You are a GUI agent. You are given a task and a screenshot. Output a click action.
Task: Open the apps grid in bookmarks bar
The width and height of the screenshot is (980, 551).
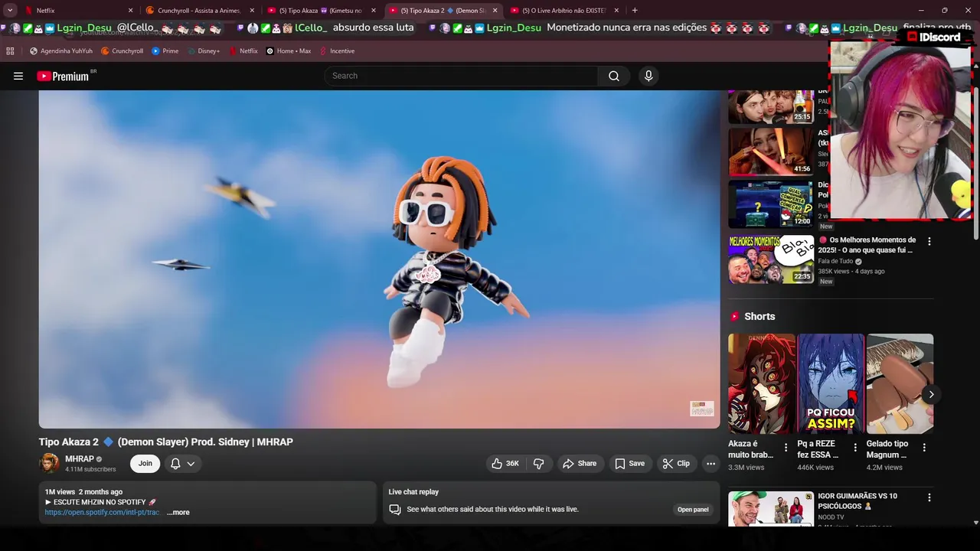click(x=10, y=51)
